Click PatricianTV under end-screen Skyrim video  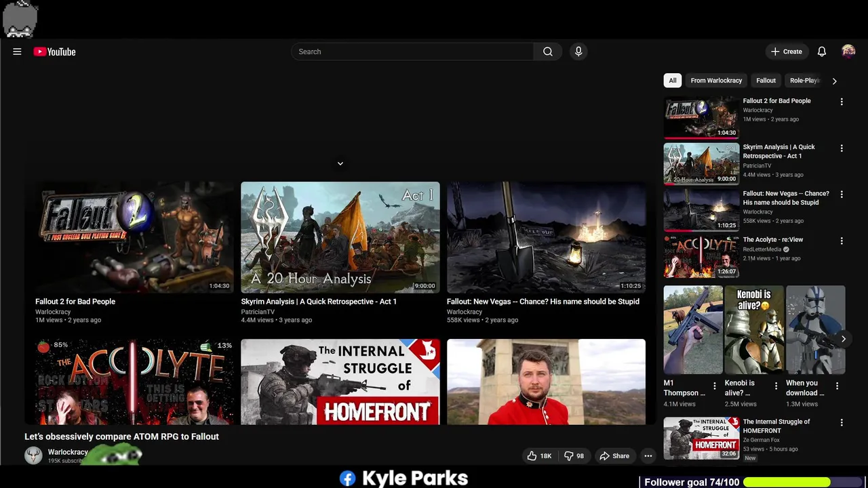pyautogui.click(x=258, y=312)
